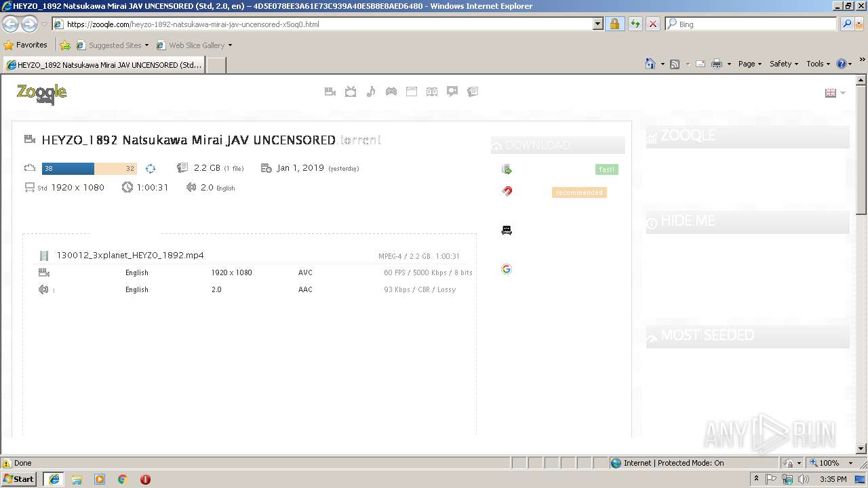Viewport: 868px width, 488px height.
Task: Click the refresh seeders icon
Action: point(151,168)
